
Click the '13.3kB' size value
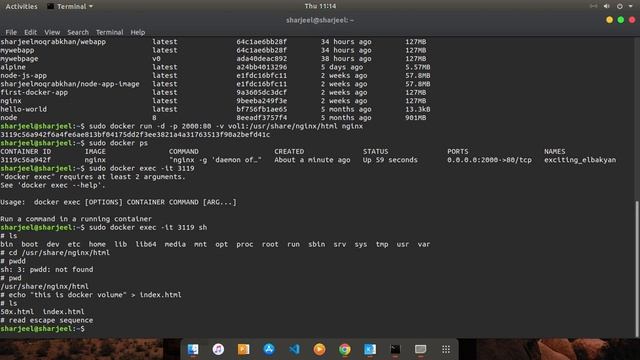point(418,109)
